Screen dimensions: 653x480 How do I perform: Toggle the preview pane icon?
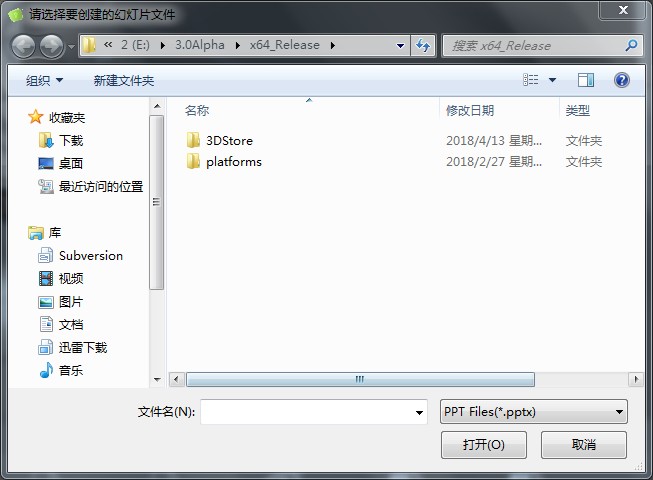click(x=586, y=80)
